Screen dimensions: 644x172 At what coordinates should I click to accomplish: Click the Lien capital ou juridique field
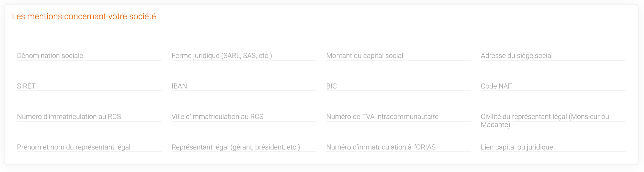pos(553,147)
